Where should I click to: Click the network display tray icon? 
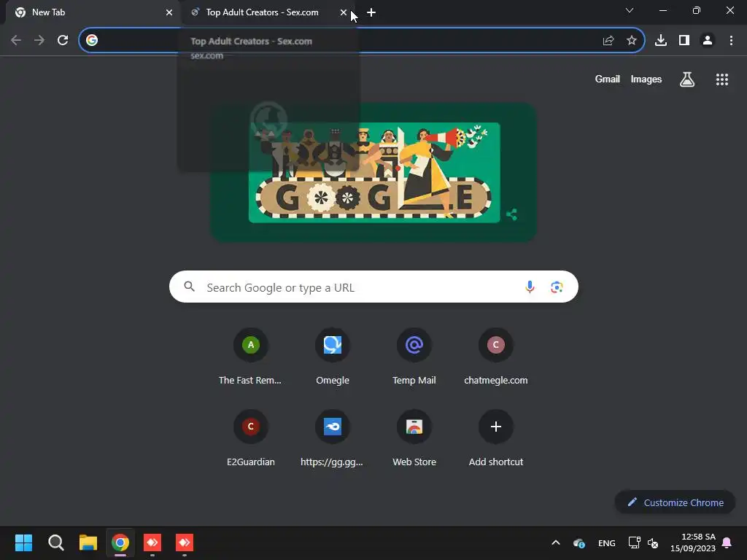634,542
